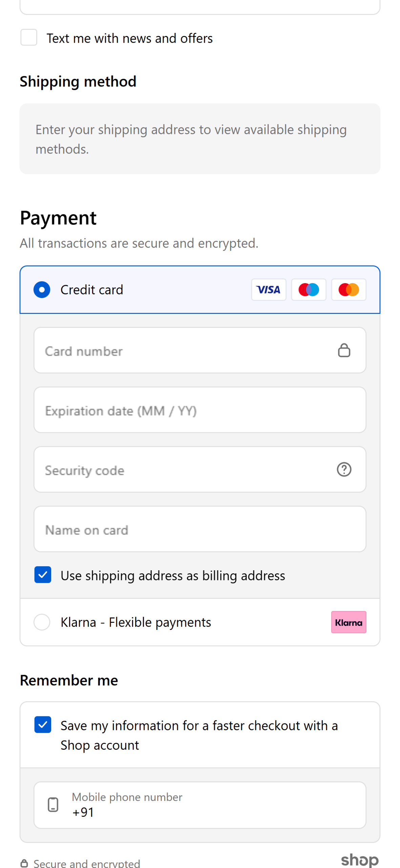400x868 pixels.
Task: Uncheck Use shipping address as billing address
Action: [43, 575]
